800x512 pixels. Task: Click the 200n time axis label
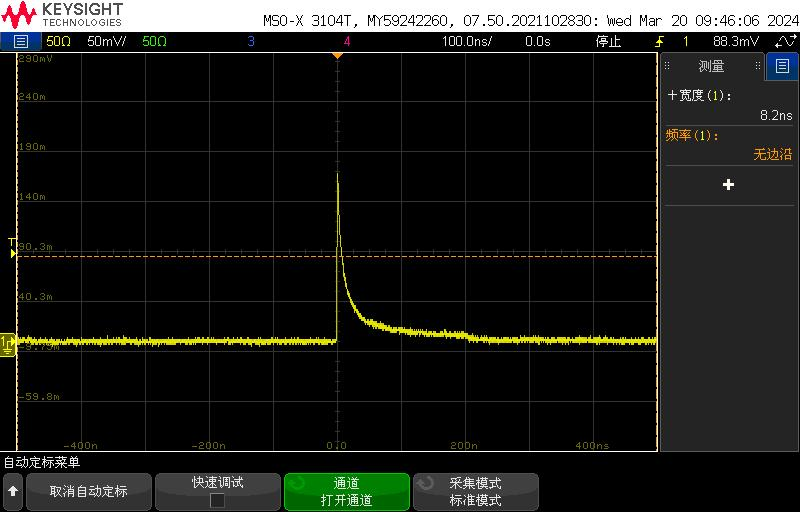click(x=464, y=445)
